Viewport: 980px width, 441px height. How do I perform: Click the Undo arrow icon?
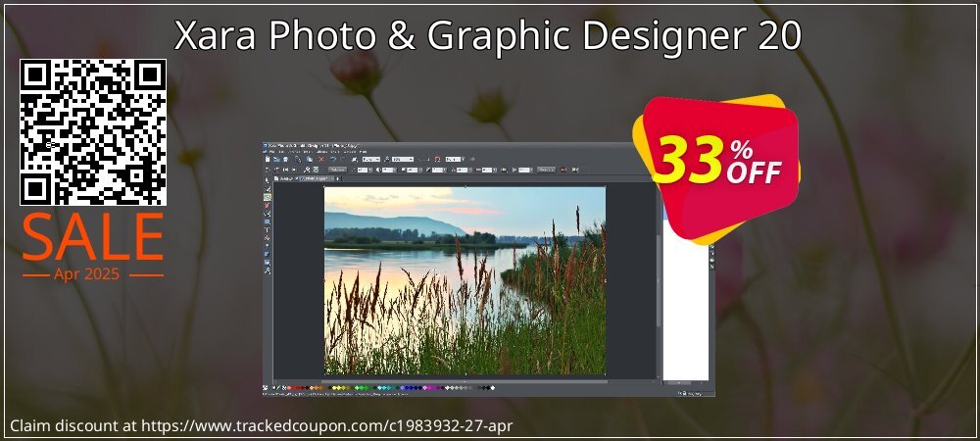[333, 160]
